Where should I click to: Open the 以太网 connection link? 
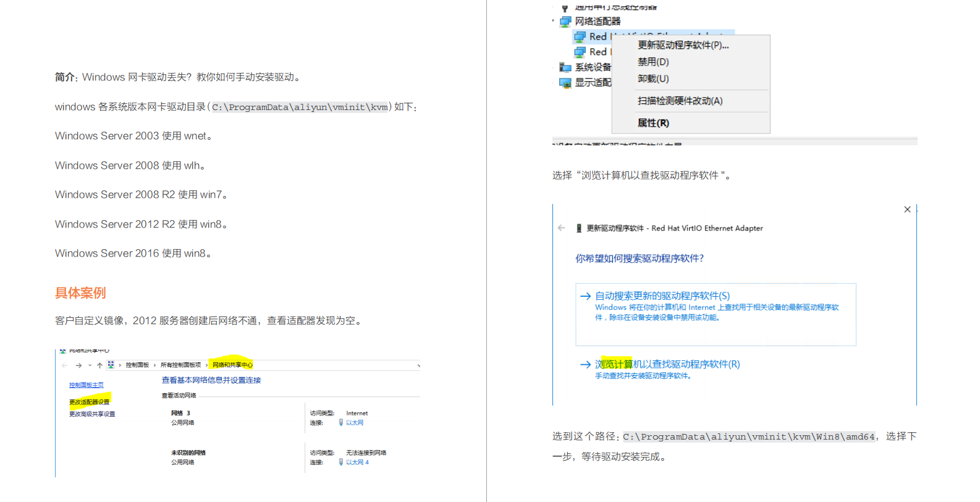[x=355, y=423]
